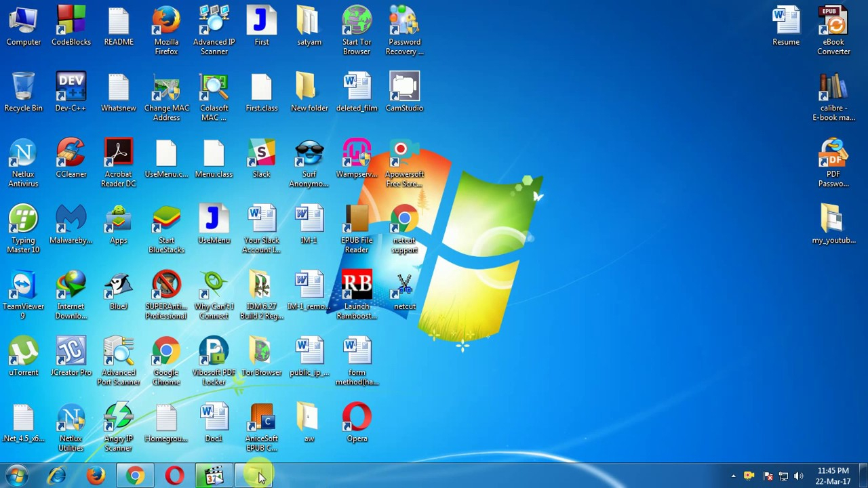Select the Netlux Utilities shortcut
Image resolution: width=868 pixels, height=488 pixels.
point(71,428)
